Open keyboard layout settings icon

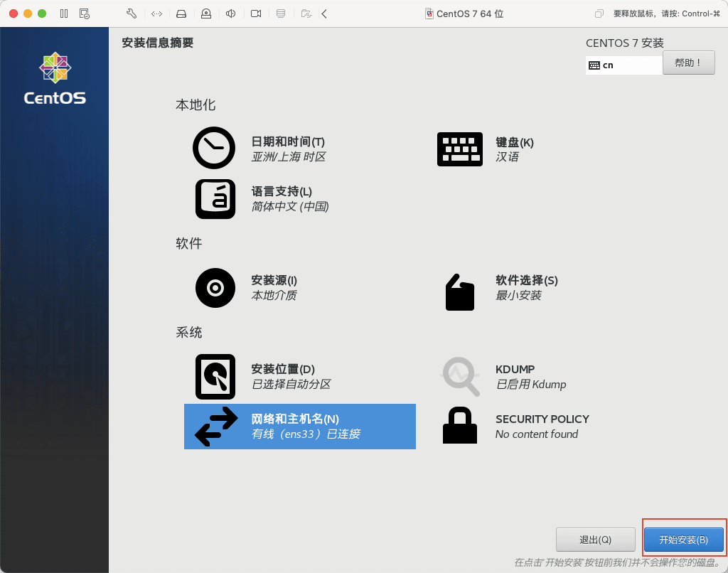(x=459, y=149)
